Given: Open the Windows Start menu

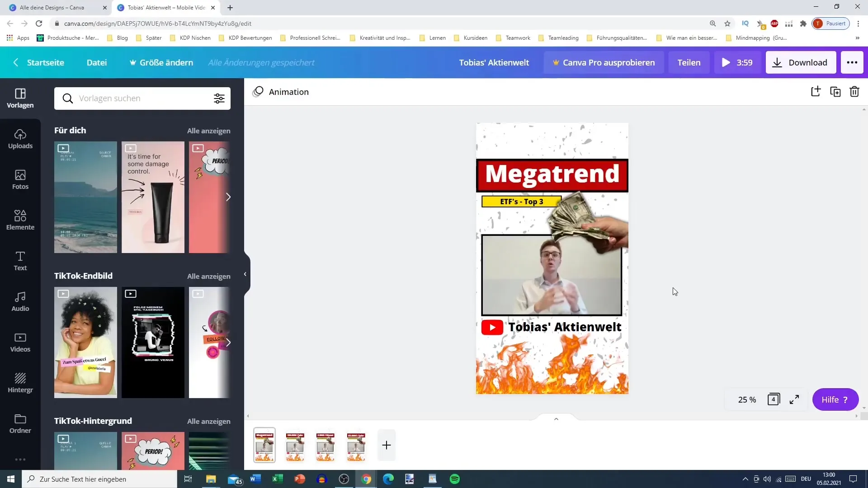Looking at the screenshot, I should [11, 479].
